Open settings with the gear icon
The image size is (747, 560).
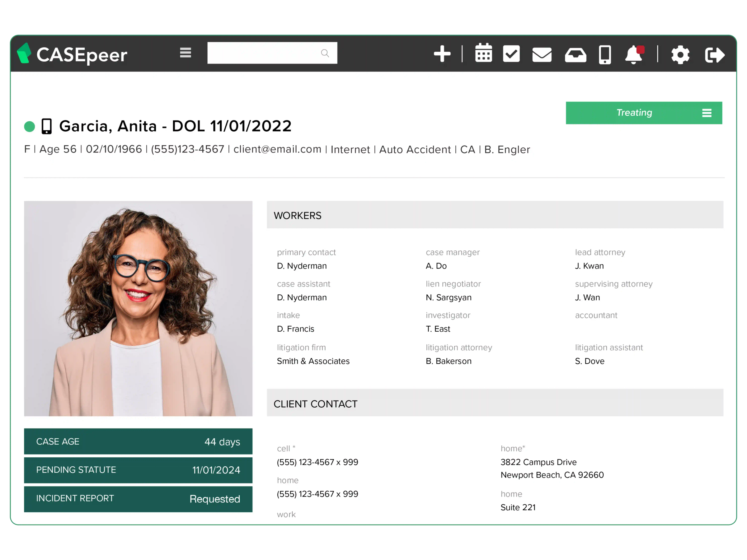(x=681, y=54)
